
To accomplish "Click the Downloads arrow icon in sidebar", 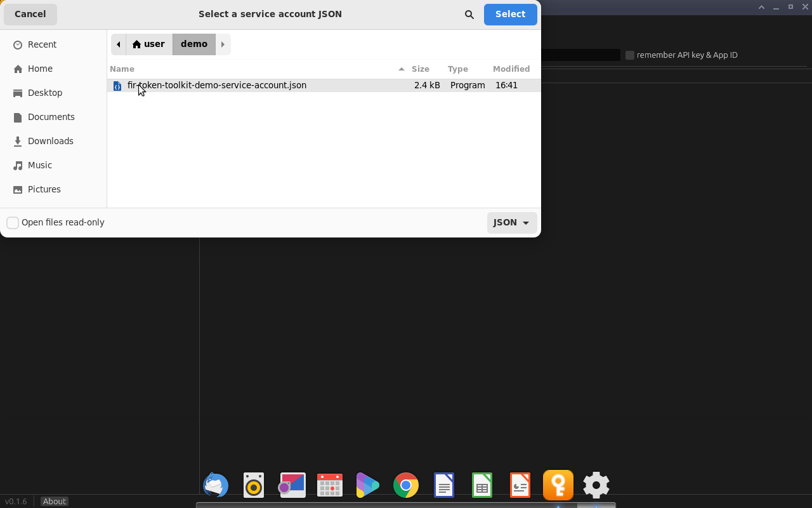I will tap(18, 142).
